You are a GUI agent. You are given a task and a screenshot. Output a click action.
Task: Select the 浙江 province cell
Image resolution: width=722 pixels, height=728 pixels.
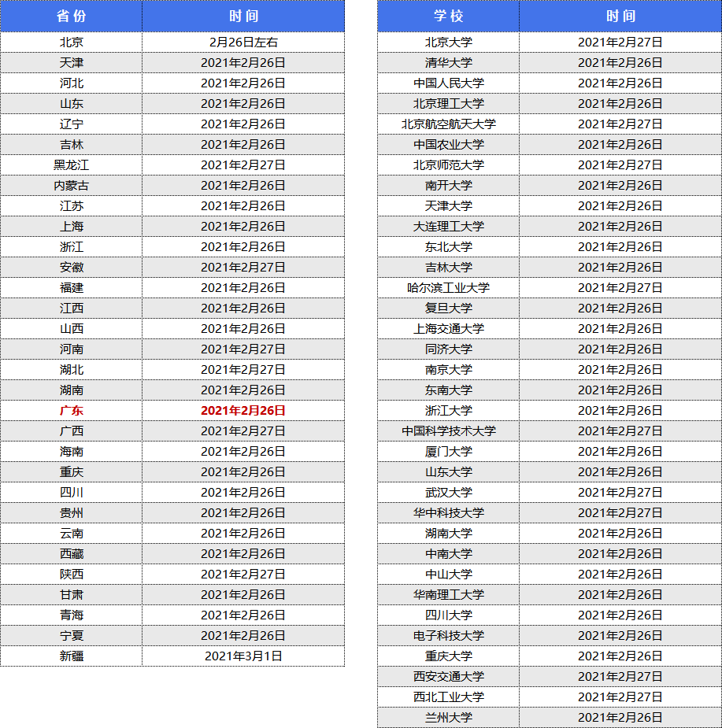(x=71, y=246)
